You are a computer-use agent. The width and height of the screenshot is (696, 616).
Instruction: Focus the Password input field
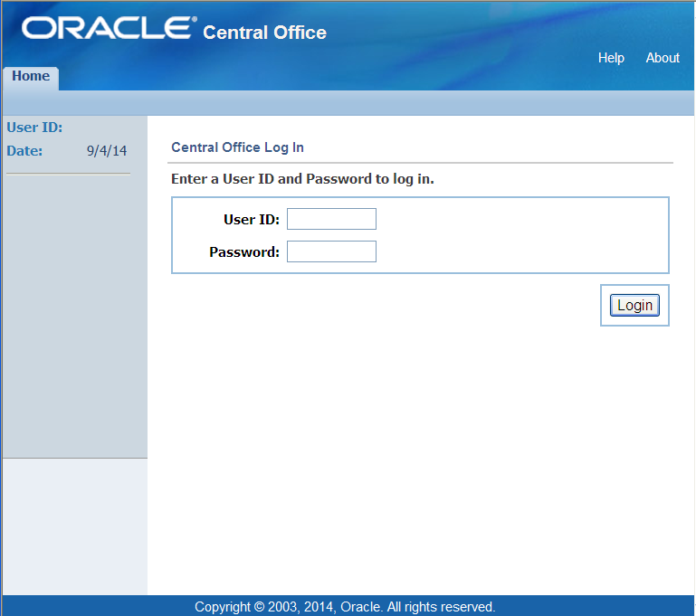pyautogui.click(x=331, y=251)
